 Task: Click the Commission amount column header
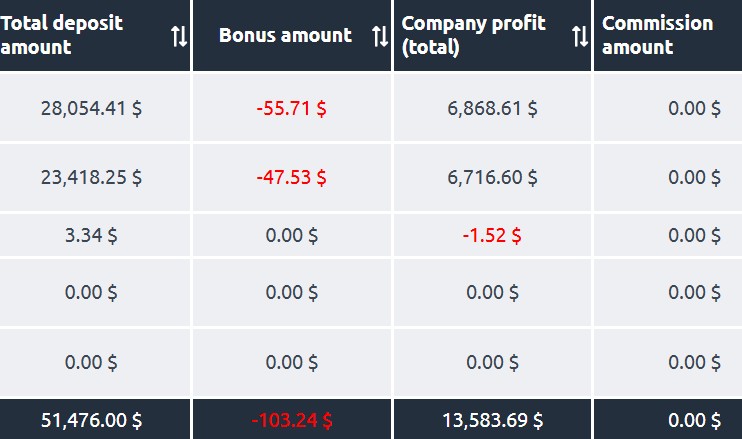[x=658, y=35]
